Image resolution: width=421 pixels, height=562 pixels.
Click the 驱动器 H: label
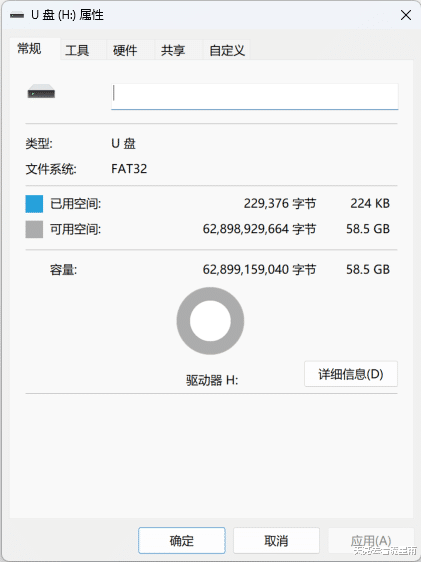212,380
